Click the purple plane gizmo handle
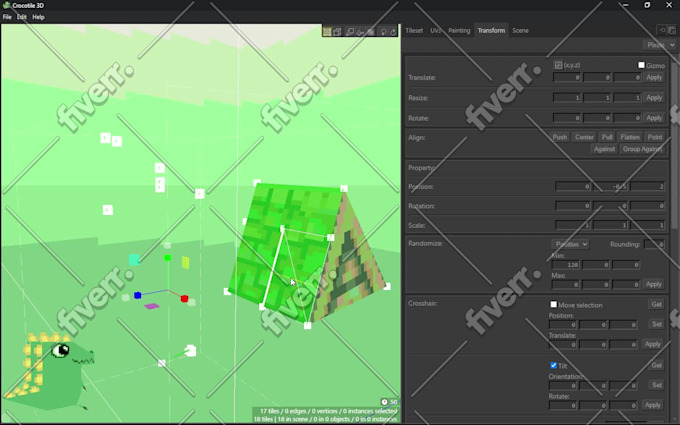Screen dimensions: 680x425 [x=152, y=306]
